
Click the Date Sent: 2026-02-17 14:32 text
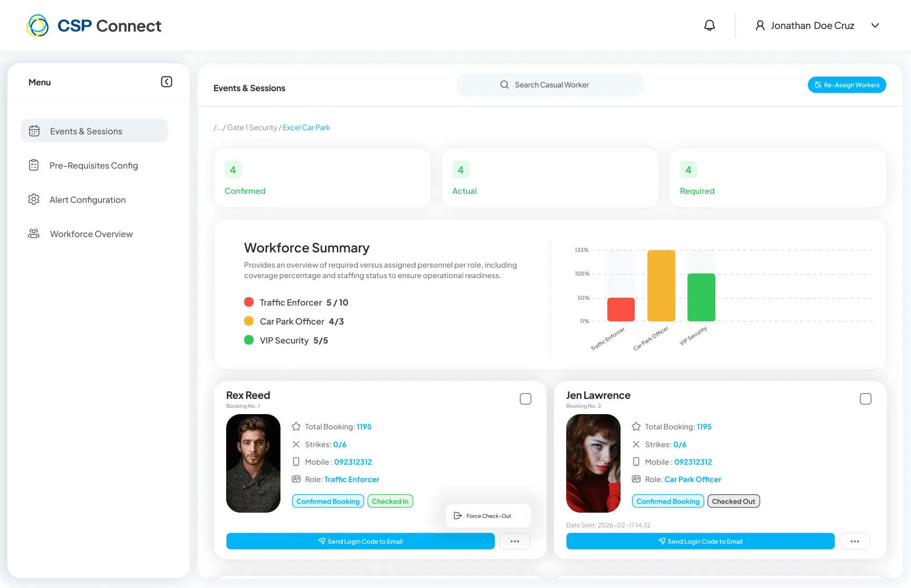pos(608,525)
